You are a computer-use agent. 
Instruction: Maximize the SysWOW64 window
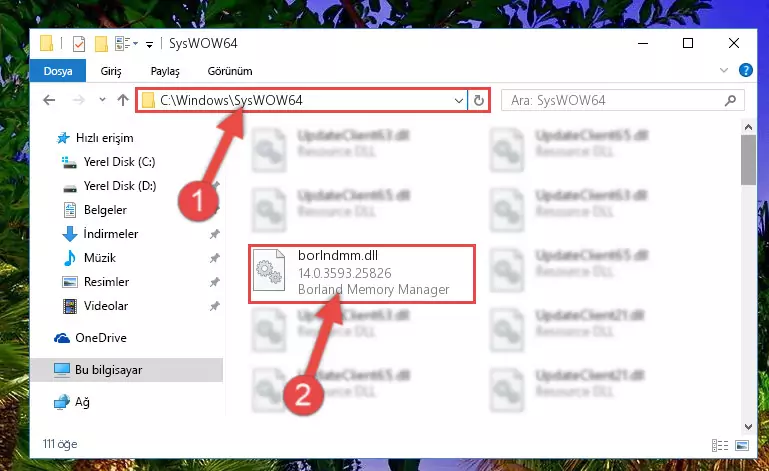pos(688,43)
